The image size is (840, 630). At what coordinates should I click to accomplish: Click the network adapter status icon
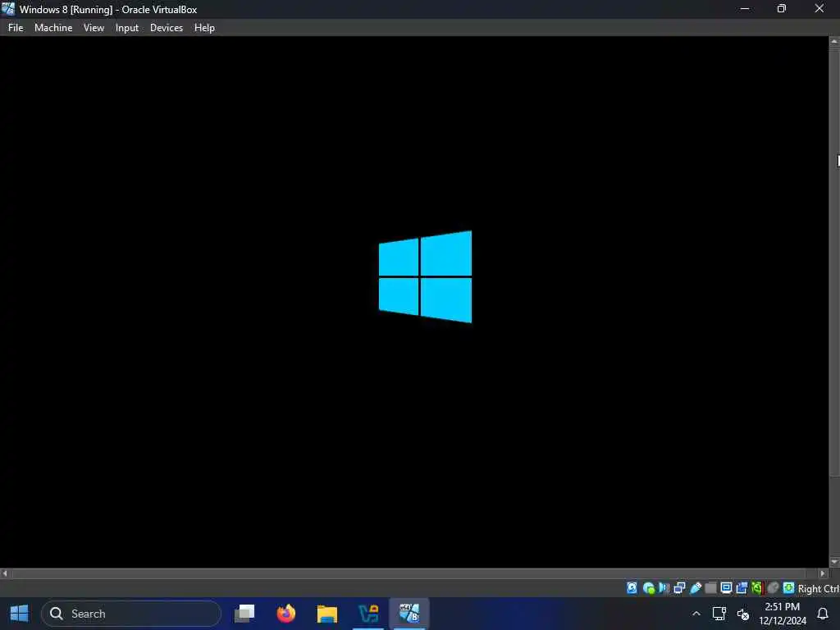(x=679, y=588)
